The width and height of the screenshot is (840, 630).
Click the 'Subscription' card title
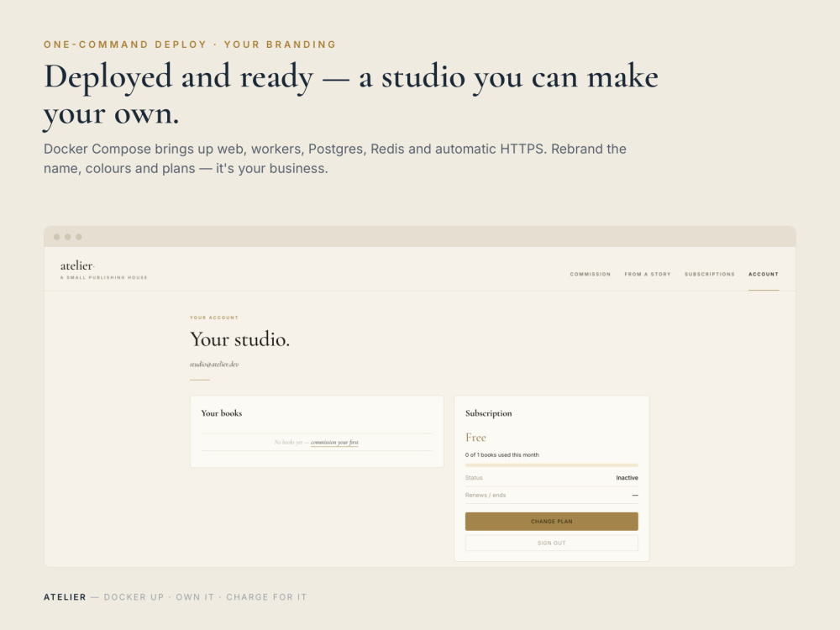point(488,413)
